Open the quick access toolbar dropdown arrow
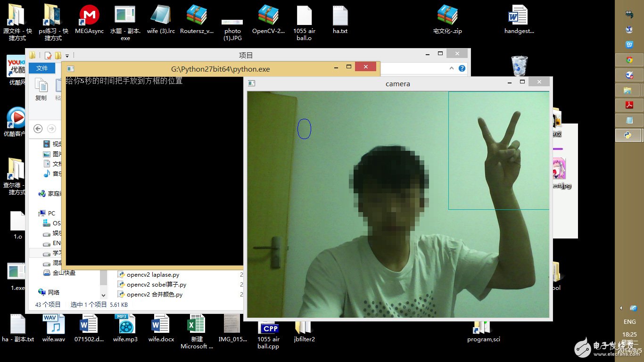644x362 pixels. click(x=67, y=56)
